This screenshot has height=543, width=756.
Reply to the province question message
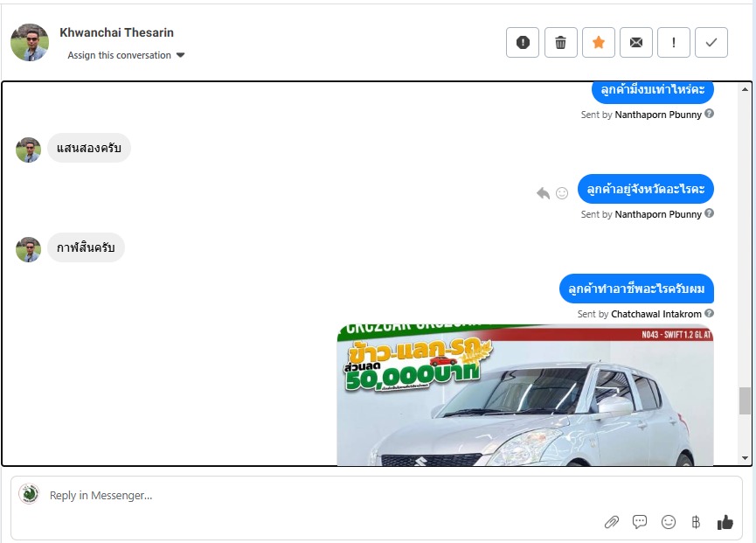tap(544, 193)
